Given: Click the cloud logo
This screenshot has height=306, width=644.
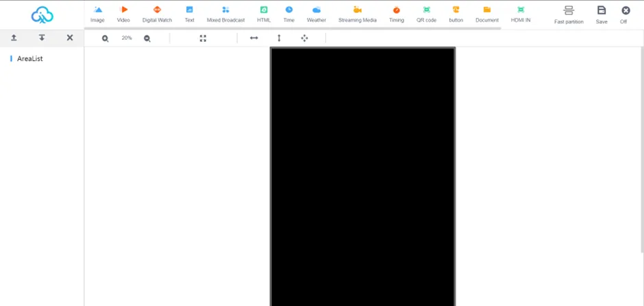Looking at the screenshot, I should click(42, 15).
